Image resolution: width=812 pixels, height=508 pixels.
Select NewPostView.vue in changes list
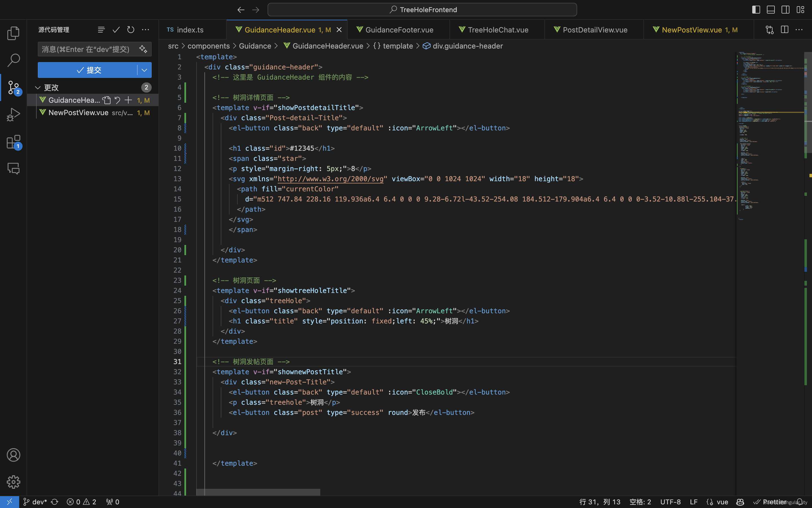(92, 113)
